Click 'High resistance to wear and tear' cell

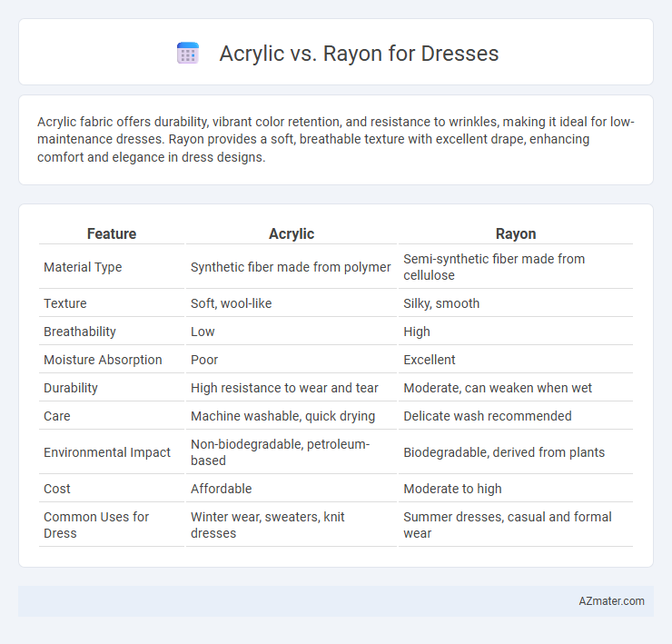click(x=284, y=388)
